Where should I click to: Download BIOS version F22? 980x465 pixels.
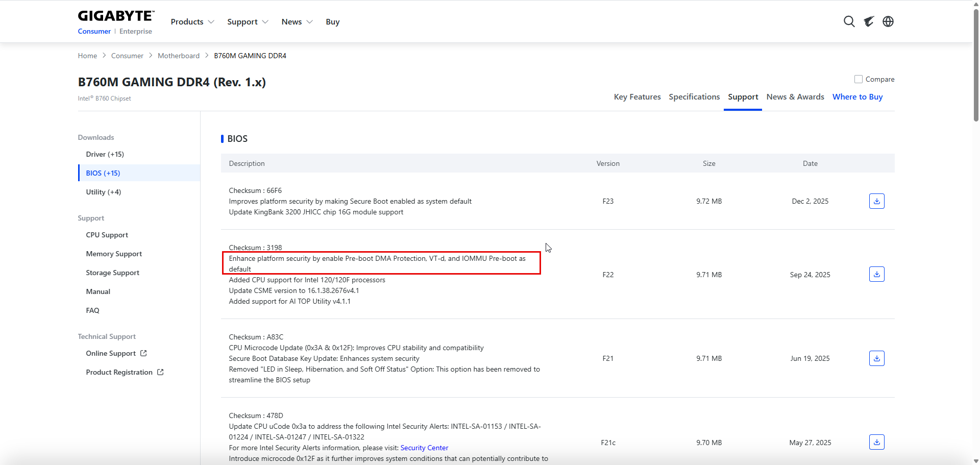coord(876,275)
